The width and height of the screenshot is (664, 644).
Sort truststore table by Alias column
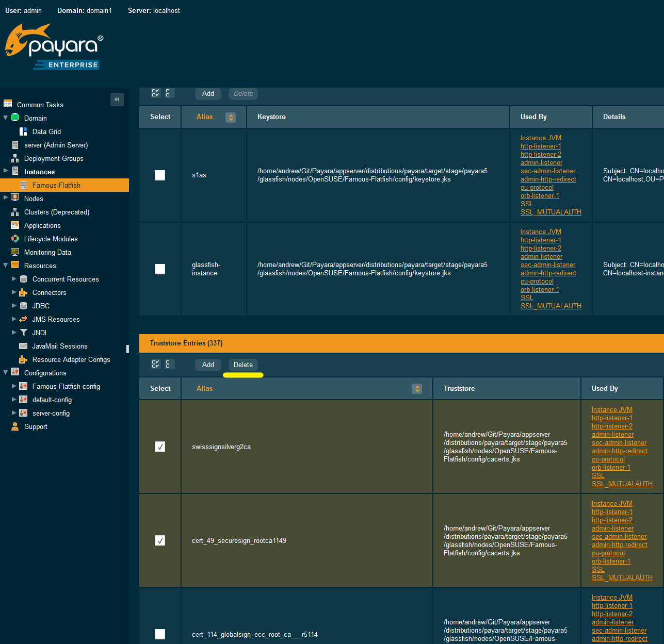417,389
